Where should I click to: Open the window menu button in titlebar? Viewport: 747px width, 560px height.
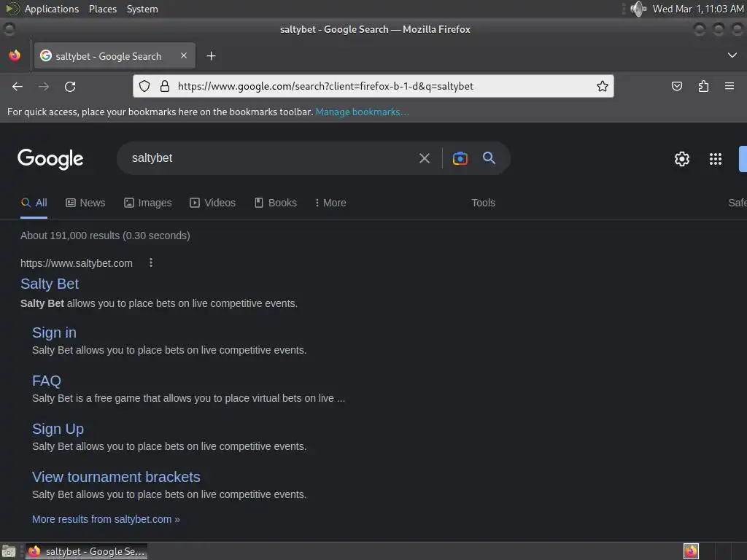coord(9,29)
